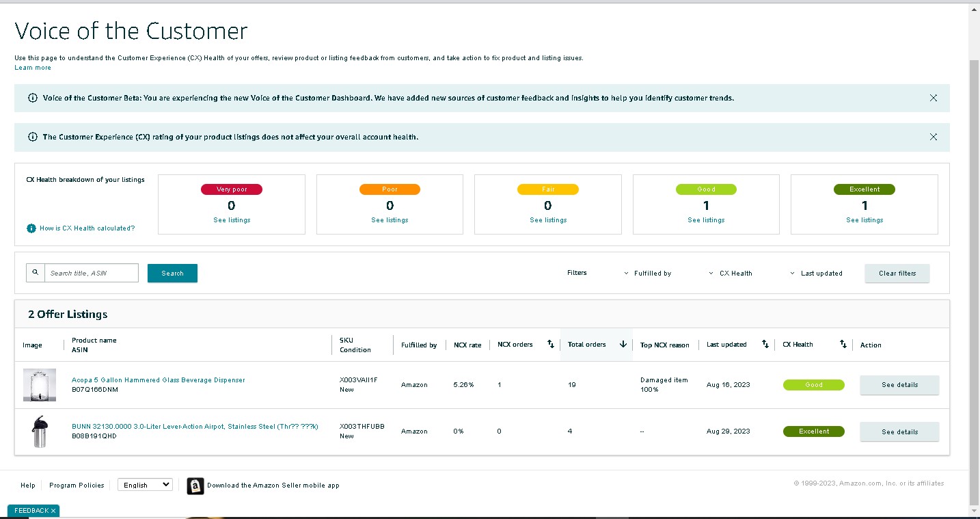Click NCX rate value 5.26%

[463, 385]
